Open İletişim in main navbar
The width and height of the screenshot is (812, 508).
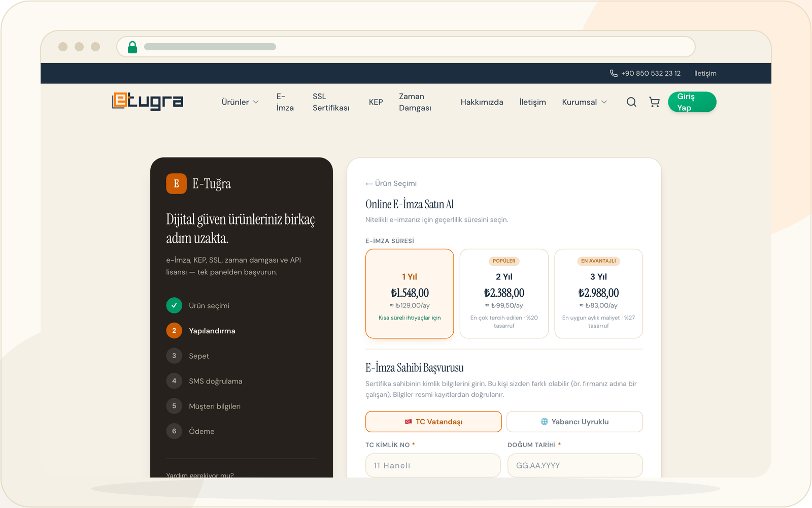pos(532,102)
